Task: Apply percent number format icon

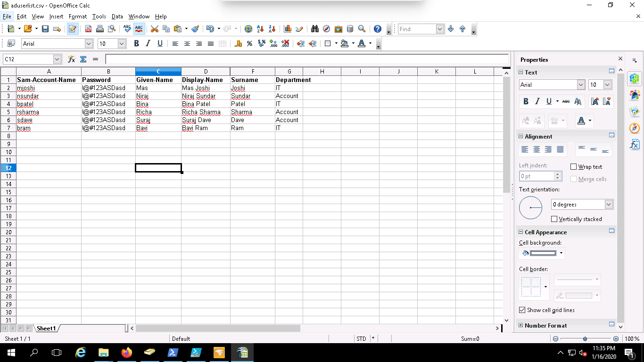Action: point(249,44)
